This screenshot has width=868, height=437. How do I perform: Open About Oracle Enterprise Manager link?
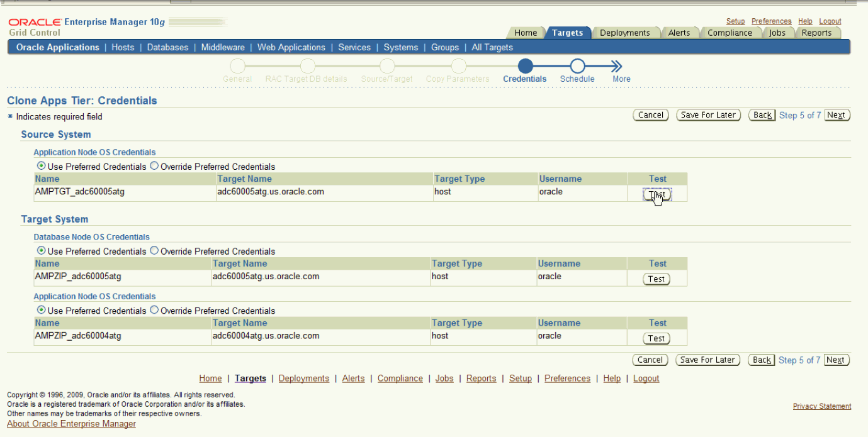(71, 424)
